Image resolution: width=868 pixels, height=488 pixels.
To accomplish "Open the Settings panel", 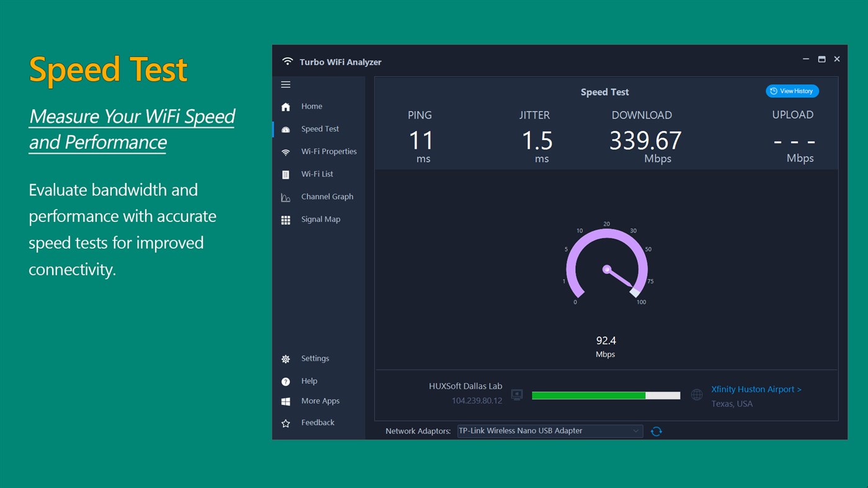I will [315, 358].
